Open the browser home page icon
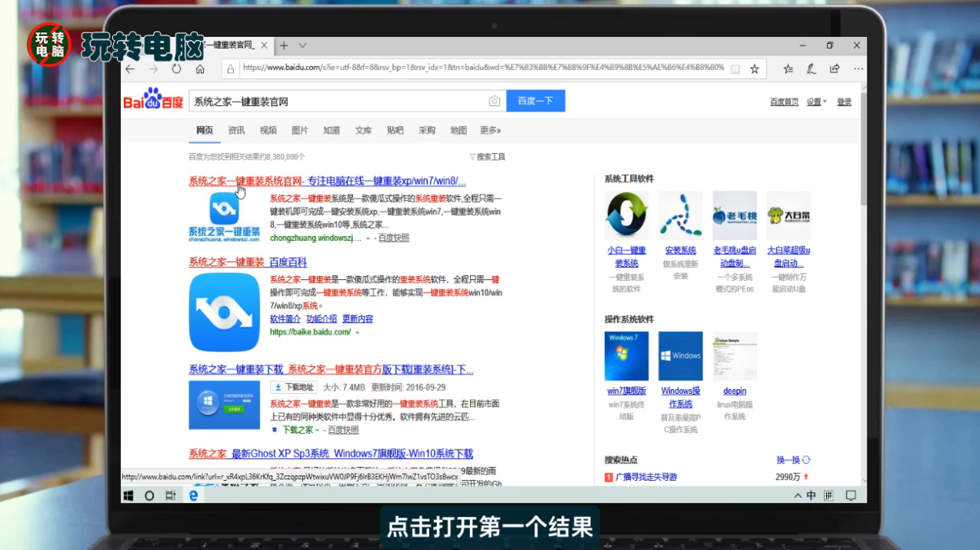 pos(200,69)
